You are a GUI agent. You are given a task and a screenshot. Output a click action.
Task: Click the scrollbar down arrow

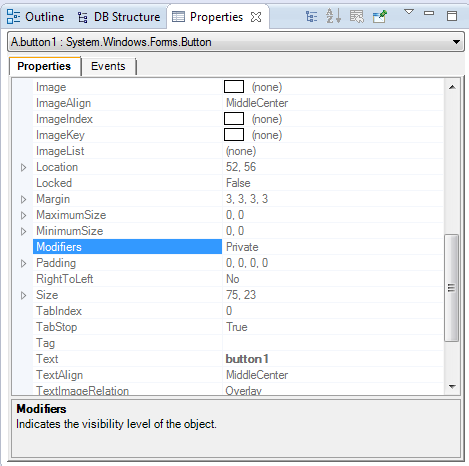(x=452, y=387)
